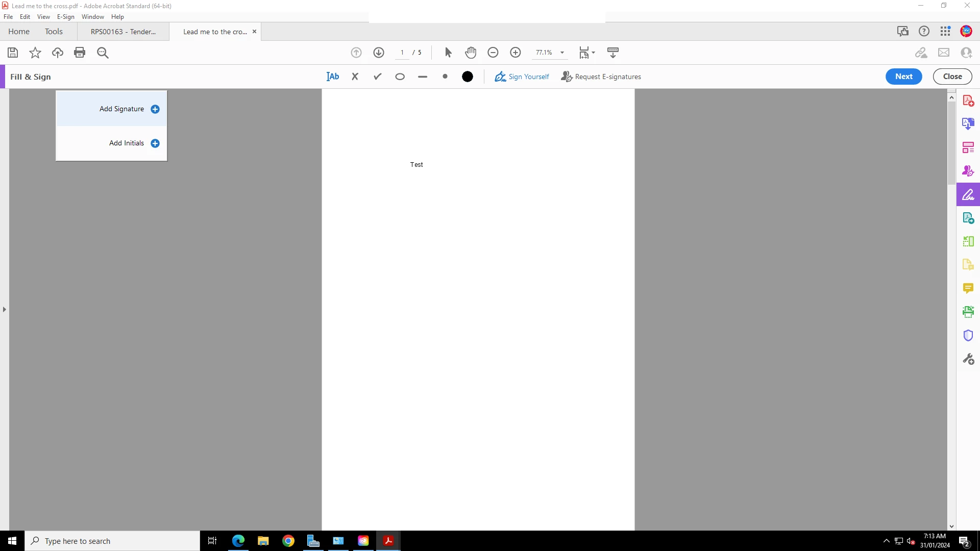Select the Add Text (Ab) tool
This screenshot has height=551, width=980.
(x=333, y=77)
